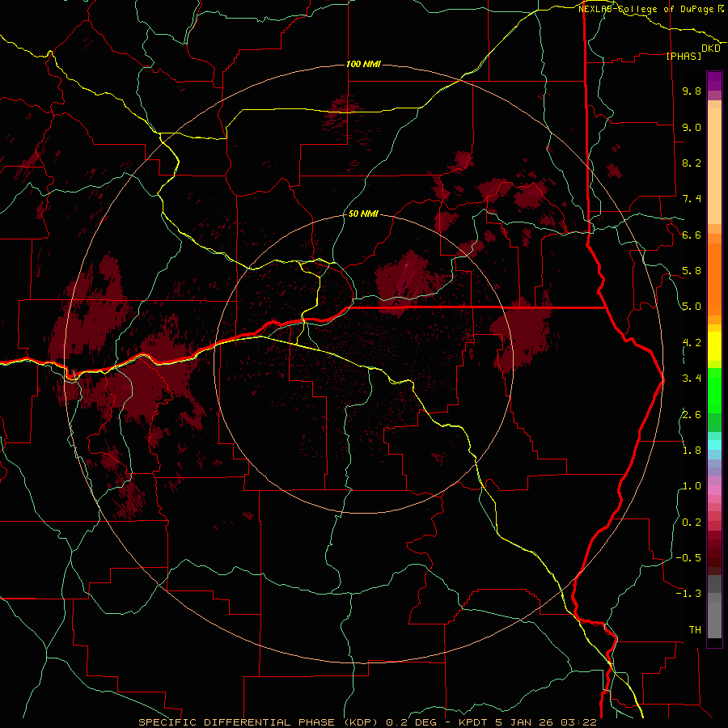
Task: Click the cyan band in the color bar
Action: pyautogui.click(x=714, y=445)
